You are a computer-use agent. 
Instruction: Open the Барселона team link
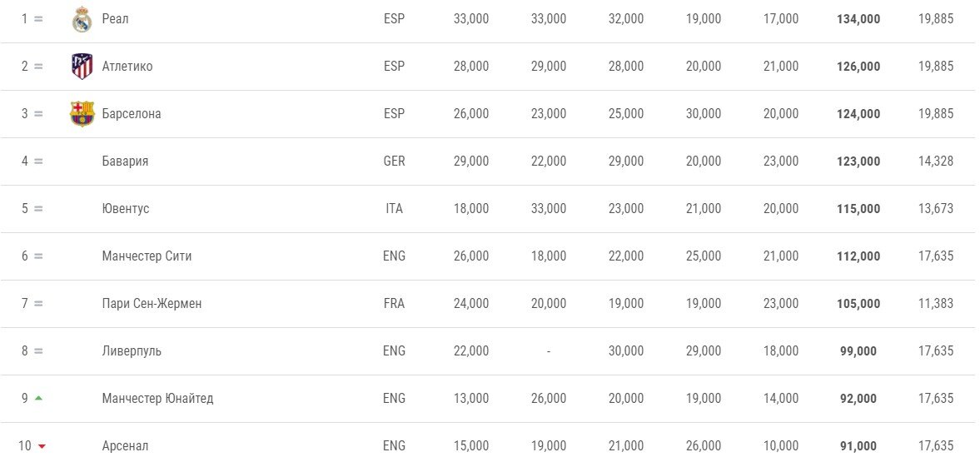[x=132, y=114]
